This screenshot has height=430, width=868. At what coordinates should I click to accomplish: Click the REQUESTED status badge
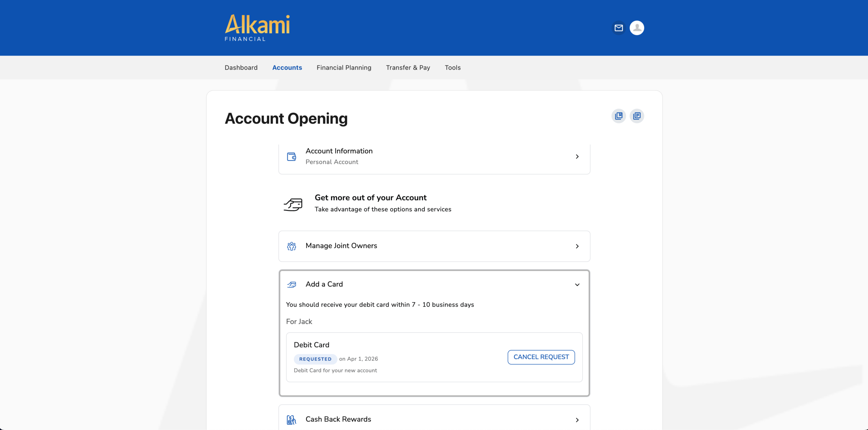pyautogui.click(x=315, y=359)
